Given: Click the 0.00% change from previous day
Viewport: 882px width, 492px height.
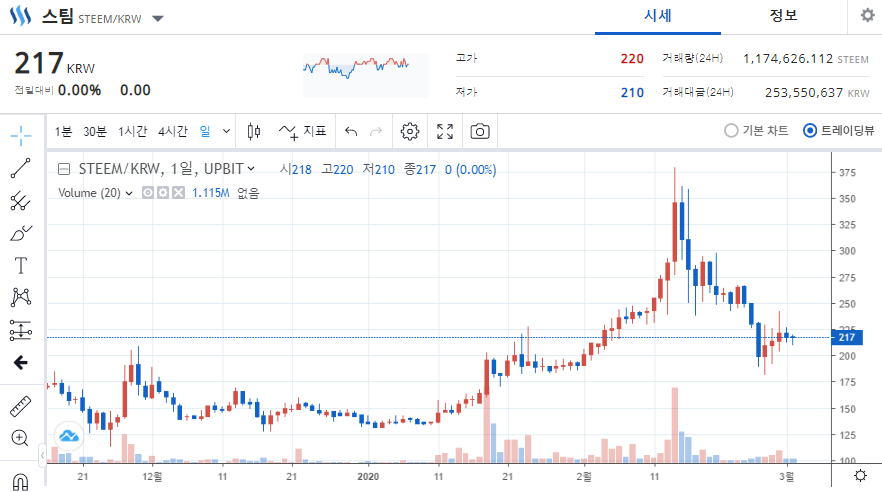Looking at the screenshot, I should [x=79, y=91].
